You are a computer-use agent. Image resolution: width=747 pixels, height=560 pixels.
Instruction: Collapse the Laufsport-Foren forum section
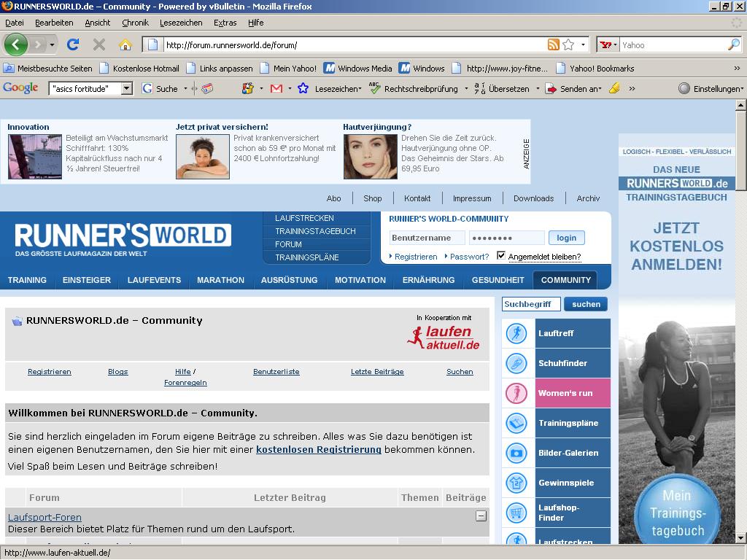[481, 516]
